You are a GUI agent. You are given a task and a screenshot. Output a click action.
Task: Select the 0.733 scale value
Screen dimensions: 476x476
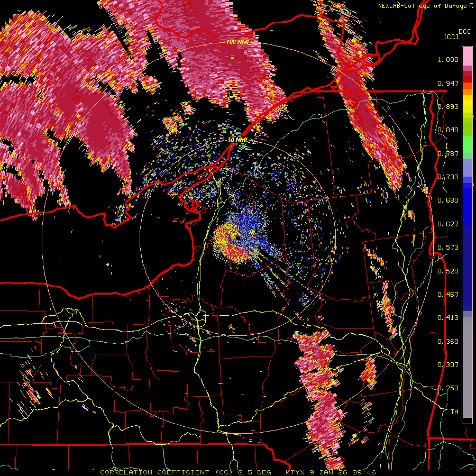(448, 177)
